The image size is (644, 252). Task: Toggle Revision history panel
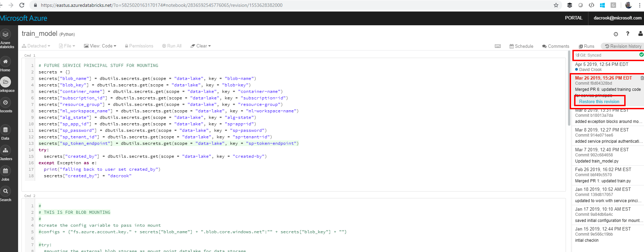[623, 46]
